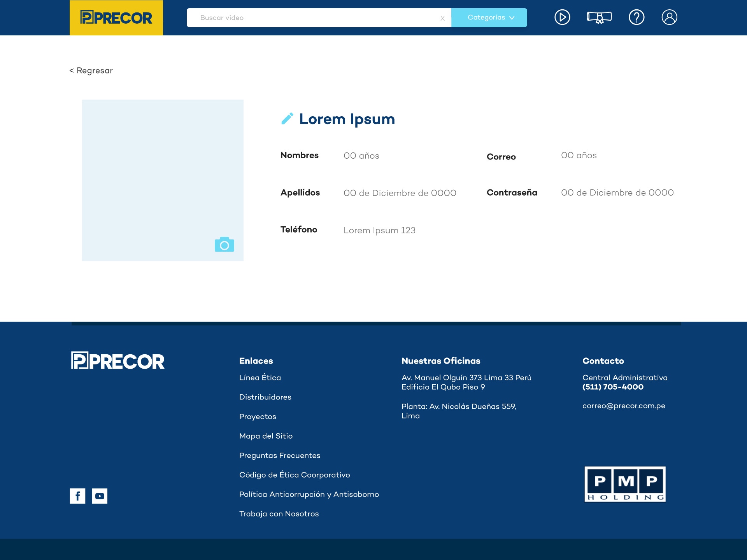This screenshot has width=747, height=560.
Task: Open the video play icon in header
Action: (x=562, y=17)
